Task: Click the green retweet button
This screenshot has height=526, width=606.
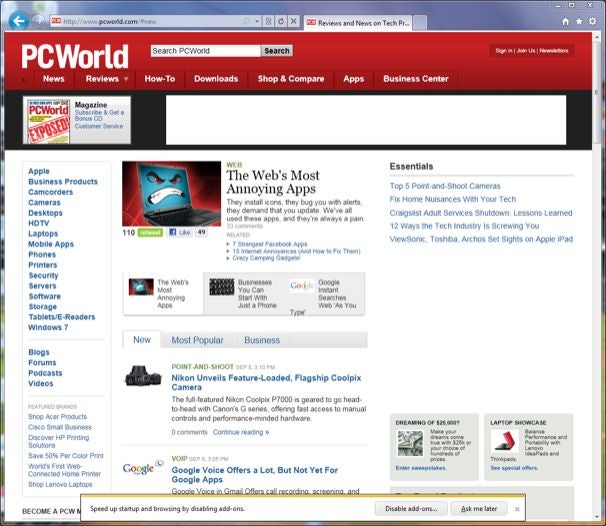Action: pos(150,232)
